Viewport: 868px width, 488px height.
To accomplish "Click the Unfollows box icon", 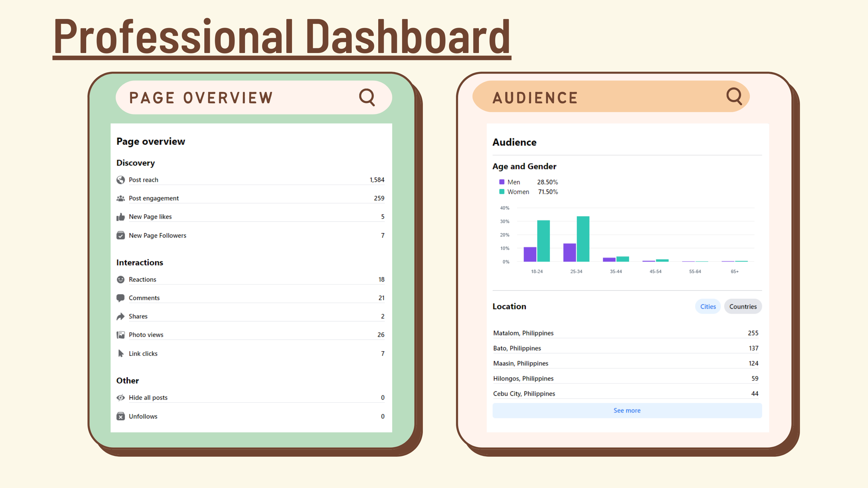I will pyautogui.click(x=121, y=416).
